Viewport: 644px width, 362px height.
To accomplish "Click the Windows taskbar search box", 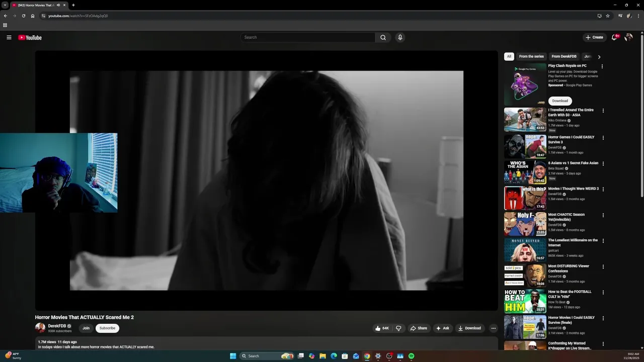I will 266,356.
